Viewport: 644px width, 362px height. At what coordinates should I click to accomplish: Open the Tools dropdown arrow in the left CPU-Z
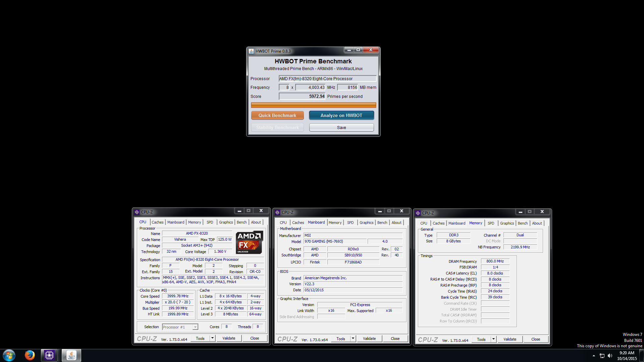212,339
